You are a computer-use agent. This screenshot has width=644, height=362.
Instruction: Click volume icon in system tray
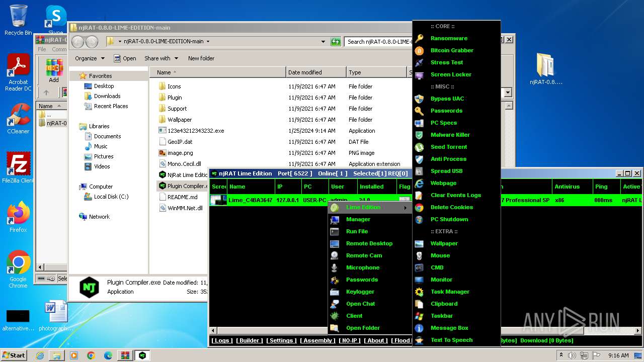573,355
